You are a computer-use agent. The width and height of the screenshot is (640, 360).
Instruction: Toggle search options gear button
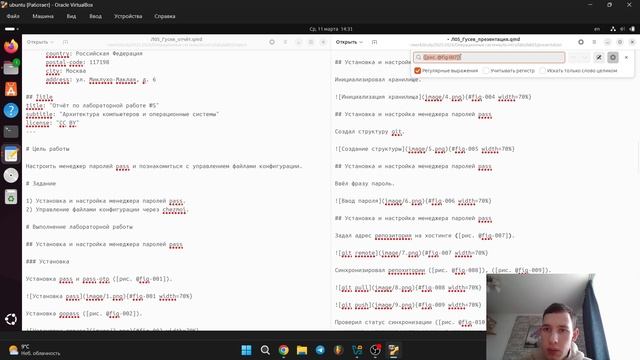(x=613, y=58)
